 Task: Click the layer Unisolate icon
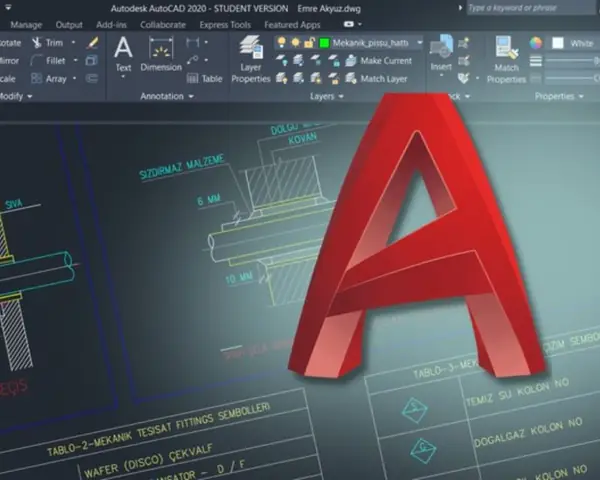point(298,78)
